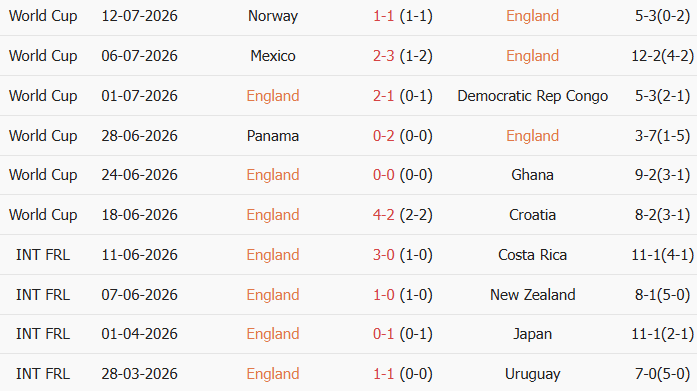This screenshot has width=697, height=391.
Task: Click the 2-3 score for Mexico match
Action: coord(383,56)
